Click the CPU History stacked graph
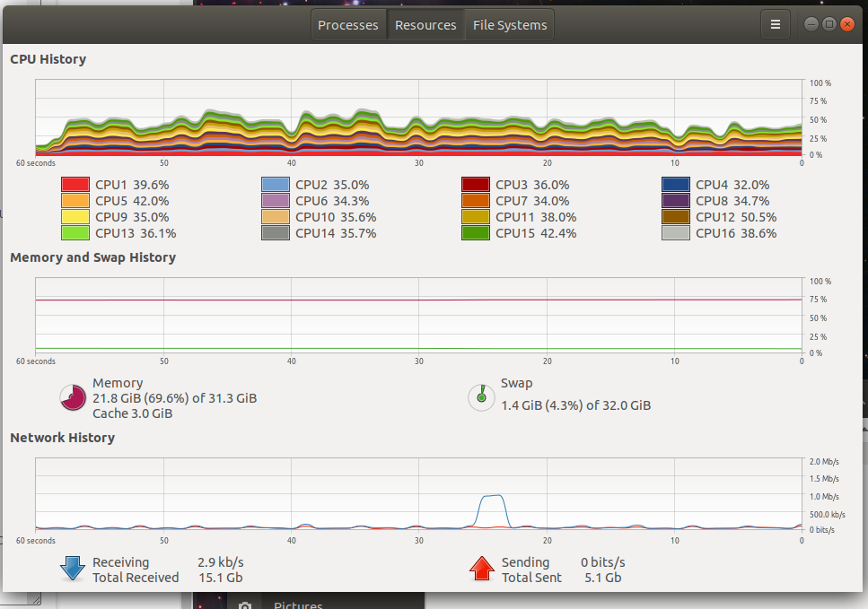This screenshot has height=609, width=868. pyautogui.click(x=418, y=117)
